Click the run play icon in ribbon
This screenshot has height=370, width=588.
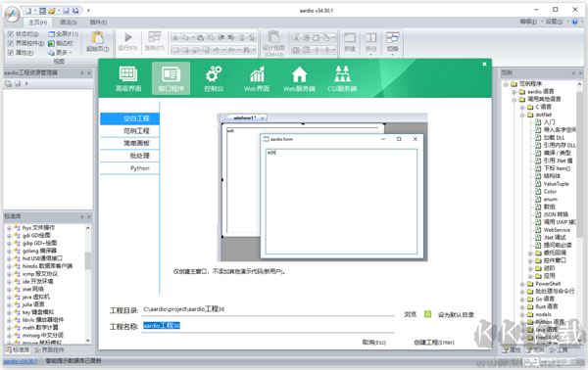128,37
